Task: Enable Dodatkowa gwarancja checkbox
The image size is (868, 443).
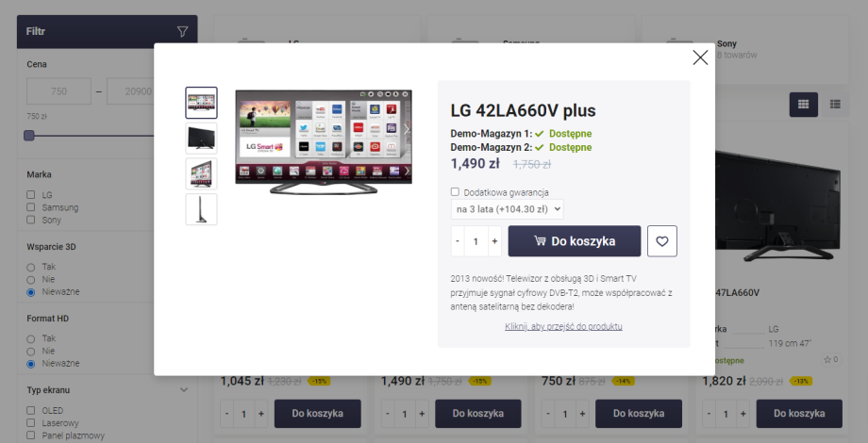Action: [x=455, y=192]
